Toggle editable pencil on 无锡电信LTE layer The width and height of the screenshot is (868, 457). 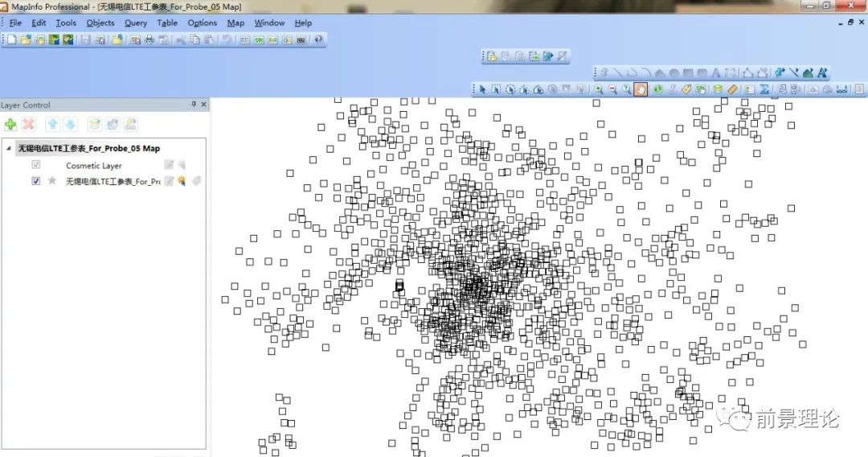click(x=169, y=180)
